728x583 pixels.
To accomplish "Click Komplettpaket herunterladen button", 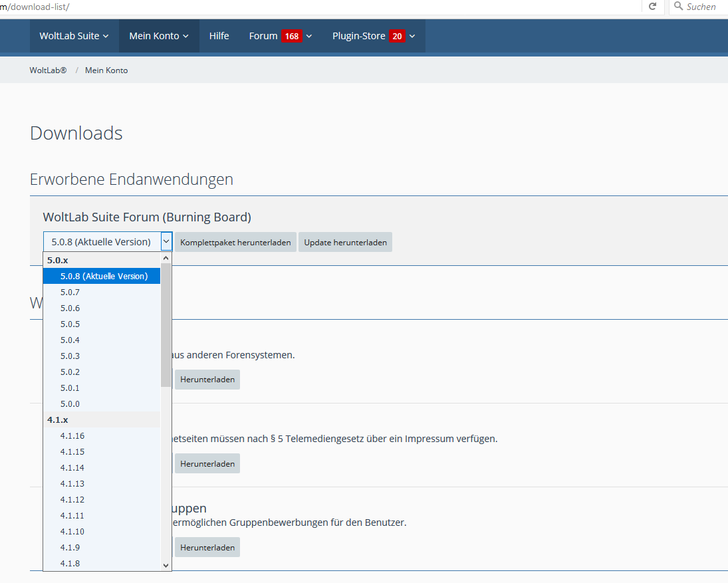I will tap(235, 243).
